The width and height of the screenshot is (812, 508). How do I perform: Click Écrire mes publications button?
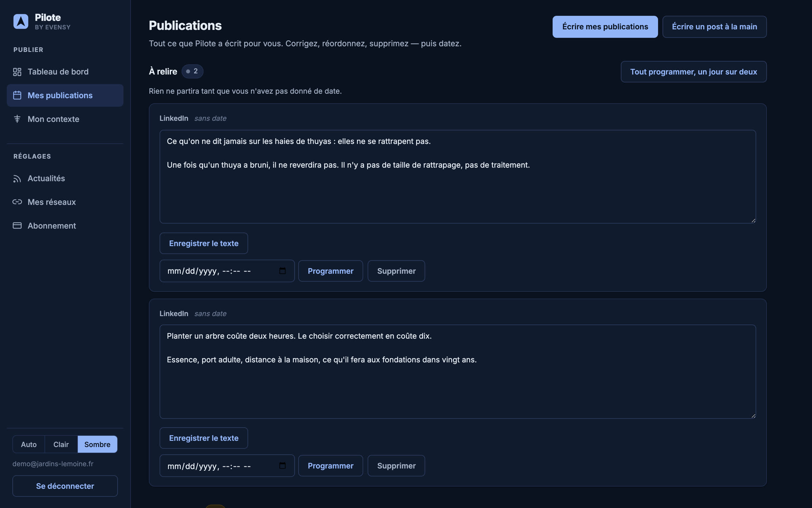pos(605,27)
